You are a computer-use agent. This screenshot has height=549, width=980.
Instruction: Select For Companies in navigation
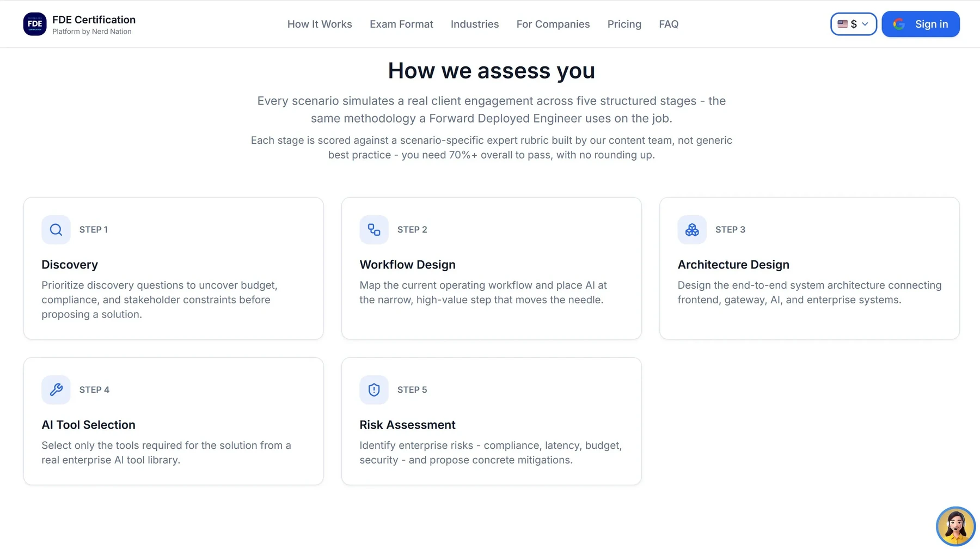(x=553, y=24)
